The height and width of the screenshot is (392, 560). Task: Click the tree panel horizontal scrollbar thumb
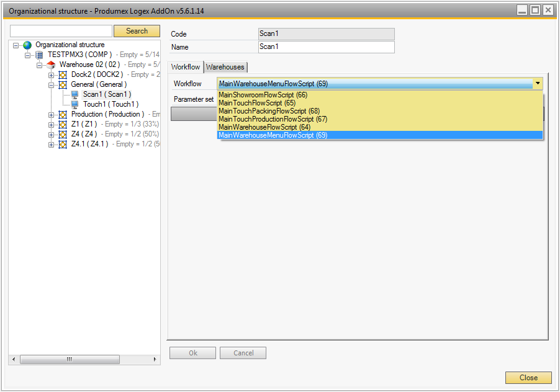click(70, 360)
